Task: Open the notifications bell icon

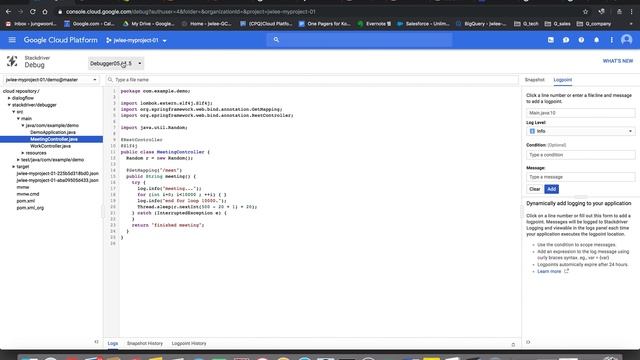Action: pos(596,40)
